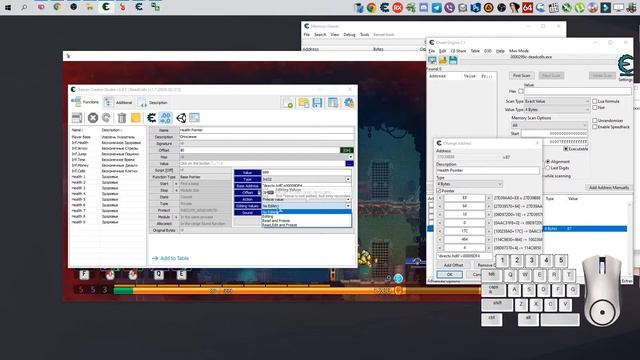Image resolution: width=640 pixels, height=360 pixels.
Task: Click the cancel X icon in the functions toolbar
Action: pyautogui.click(x=93, y=118)
